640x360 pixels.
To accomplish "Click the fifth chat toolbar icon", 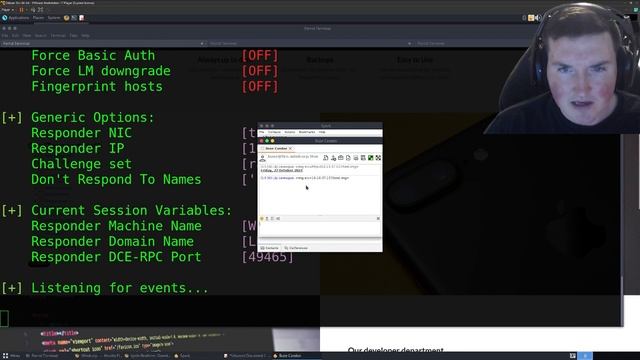I will pyautogui.click(x=356, y=158).
